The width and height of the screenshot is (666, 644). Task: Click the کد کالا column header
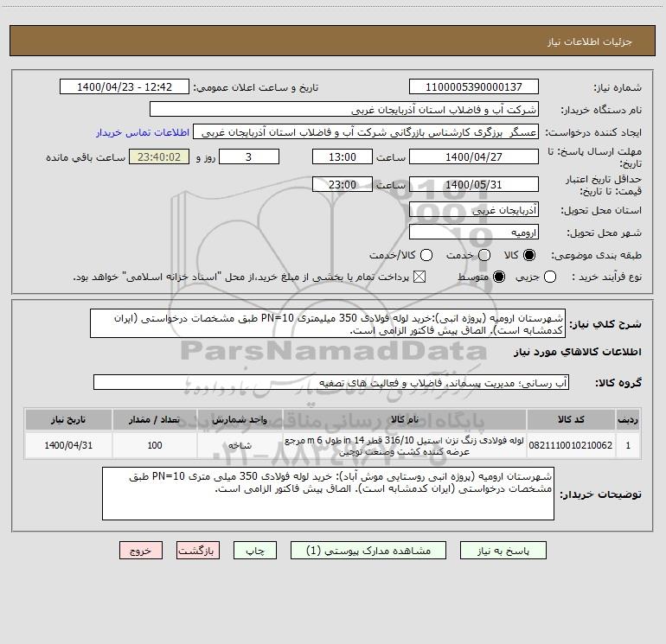[571, 419]
